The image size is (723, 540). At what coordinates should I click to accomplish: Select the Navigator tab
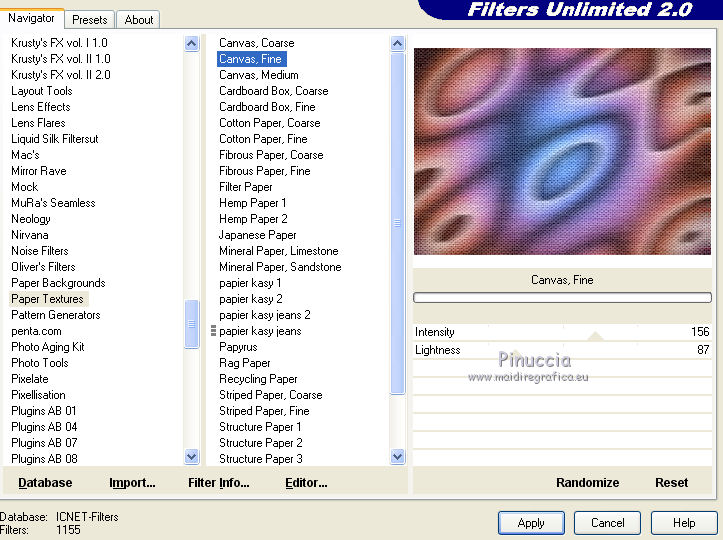pyautogui.click(x=31, y=18)
